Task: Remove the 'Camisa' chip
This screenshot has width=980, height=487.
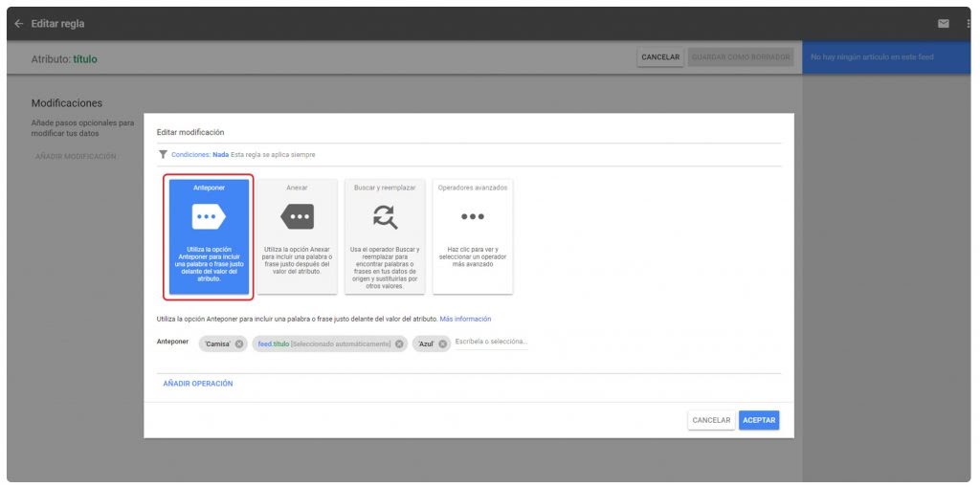Action: (x=239, y=343)
